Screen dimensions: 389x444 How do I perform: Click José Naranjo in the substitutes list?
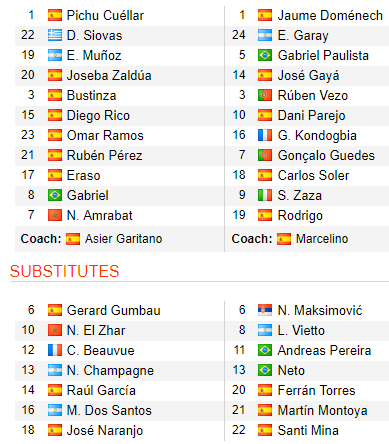click(x=105, y=430)
